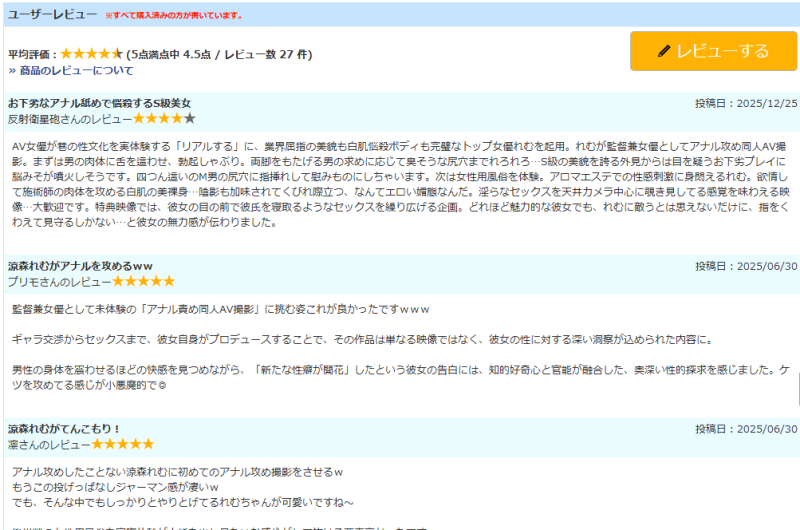Click the average rating stars next to 平均評価

[x=92, y=54]
